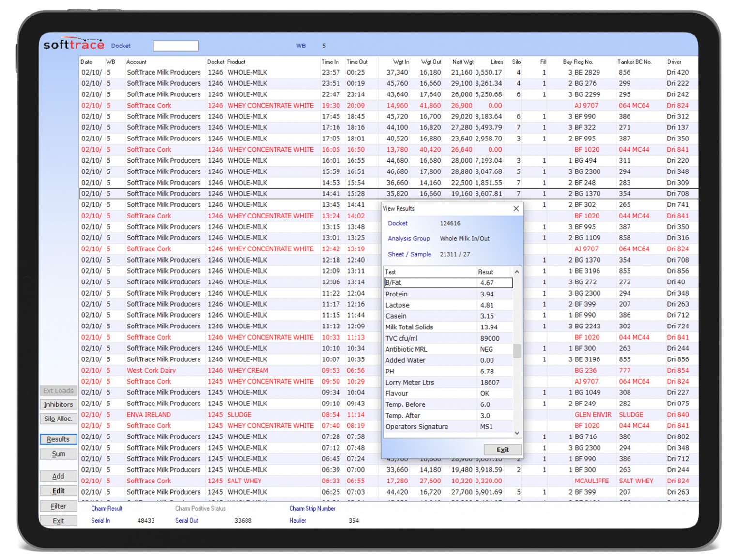Click the scroll-down arrow in View Results list
The image size is (737, 560).
pyautogui.click(x=517, y=433)
